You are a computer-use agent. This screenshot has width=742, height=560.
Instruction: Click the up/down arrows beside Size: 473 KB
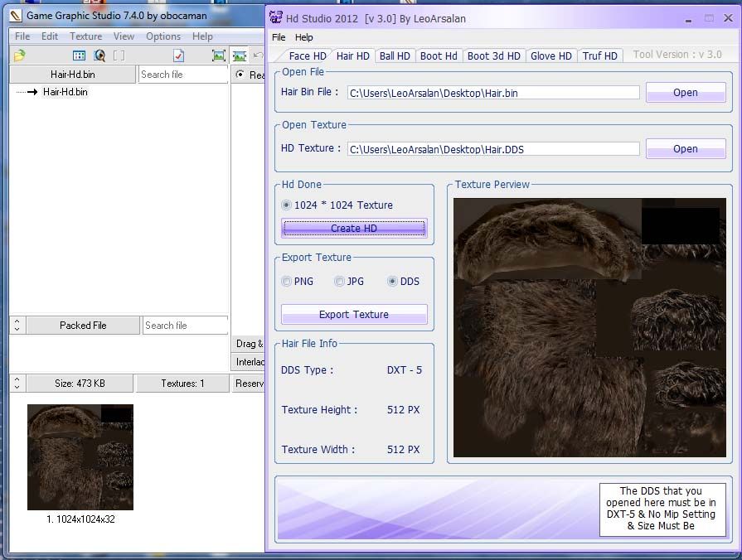coord(17,384)
